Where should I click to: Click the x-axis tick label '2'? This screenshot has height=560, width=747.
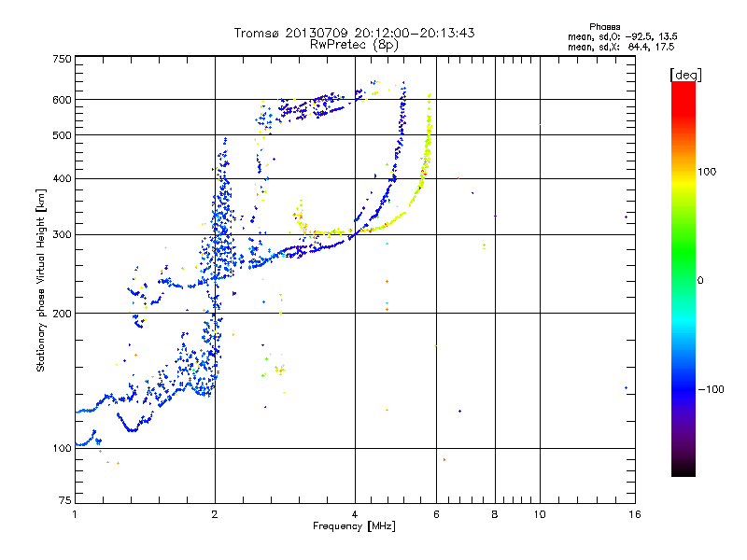(215, 514)
